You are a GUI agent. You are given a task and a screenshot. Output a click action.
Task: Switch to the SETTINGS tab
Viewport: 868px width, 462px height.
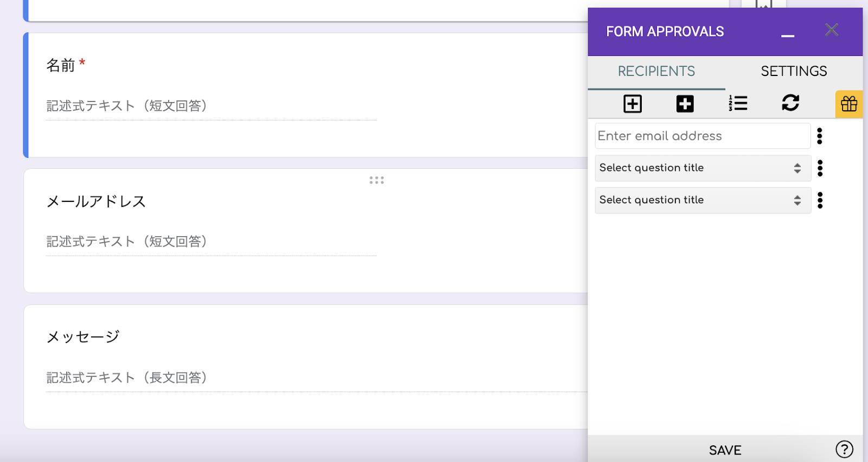tap(794, 72)
